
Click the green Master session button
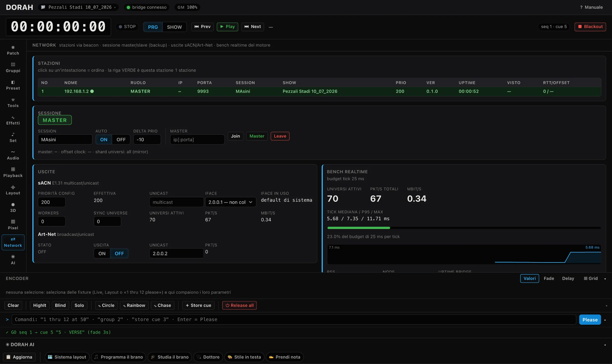pos(257,136)
